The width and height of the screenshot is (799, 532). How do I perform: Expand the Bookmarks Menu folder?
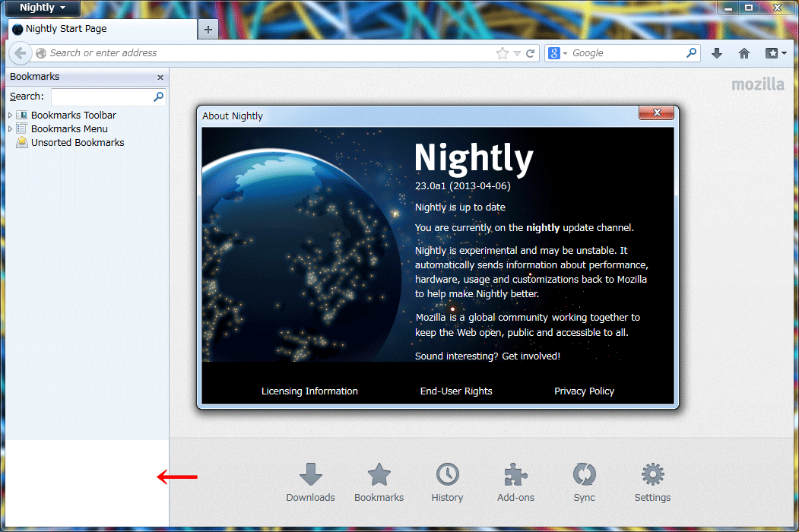tap(10, 129)
